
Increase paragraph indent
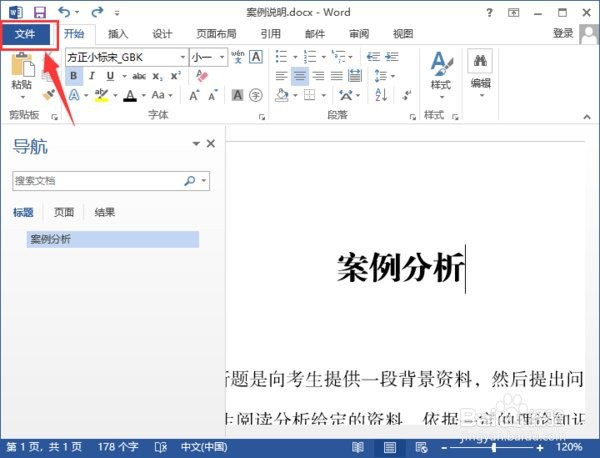tap(392, 57)
